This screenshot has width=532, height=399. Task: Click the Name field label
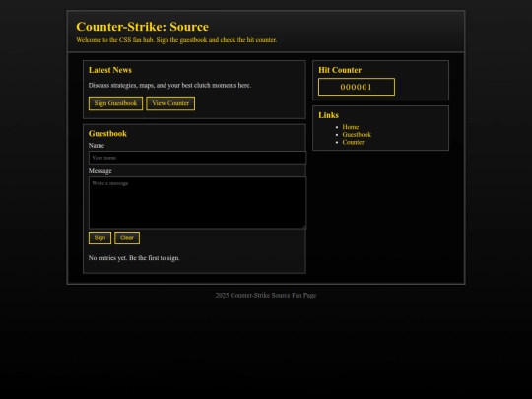pos(97,146)
